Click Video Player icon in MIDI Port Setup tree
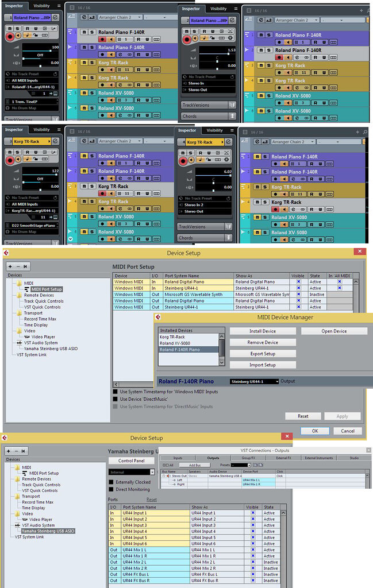373x588 pixels. coord(27,336)
